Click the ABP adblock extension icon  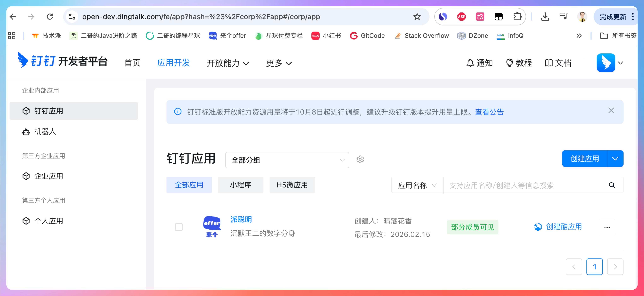[x=461, y=17]
